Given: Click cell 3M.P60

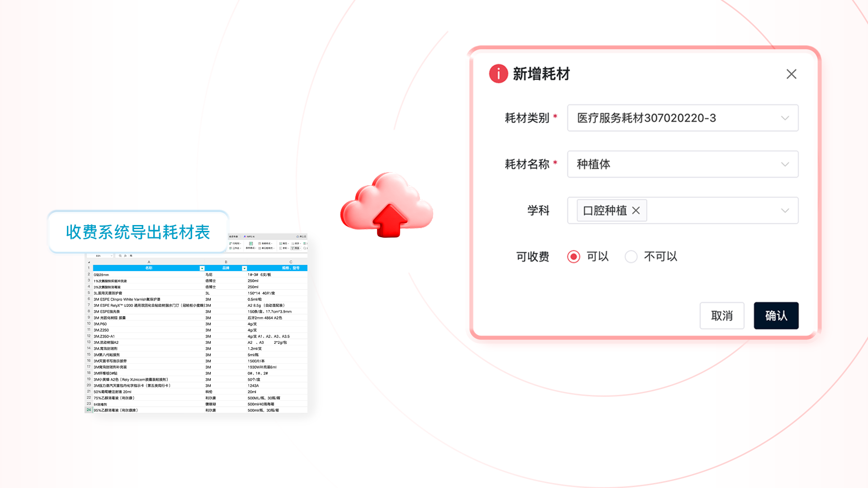Looking at the screenshot, I should [x=149, y=324].
